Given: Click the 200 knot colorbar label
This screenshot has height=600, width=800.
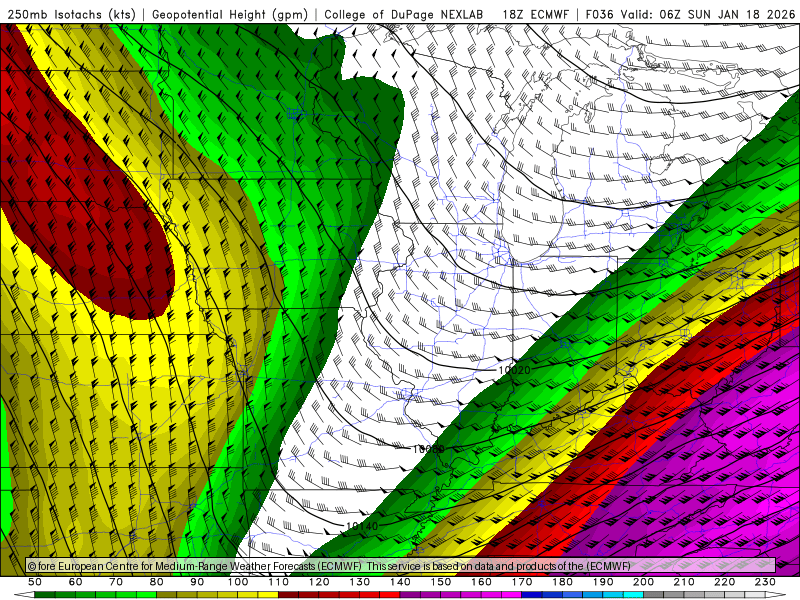Looking at the screenshot, I should tap(643, 582).
